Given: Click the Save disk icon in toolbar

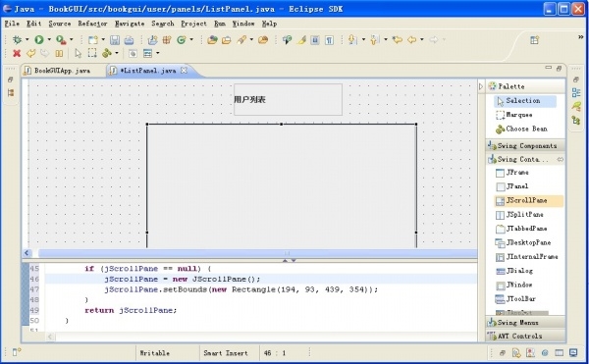Looking at the screenshot, I should coord(115,40).
